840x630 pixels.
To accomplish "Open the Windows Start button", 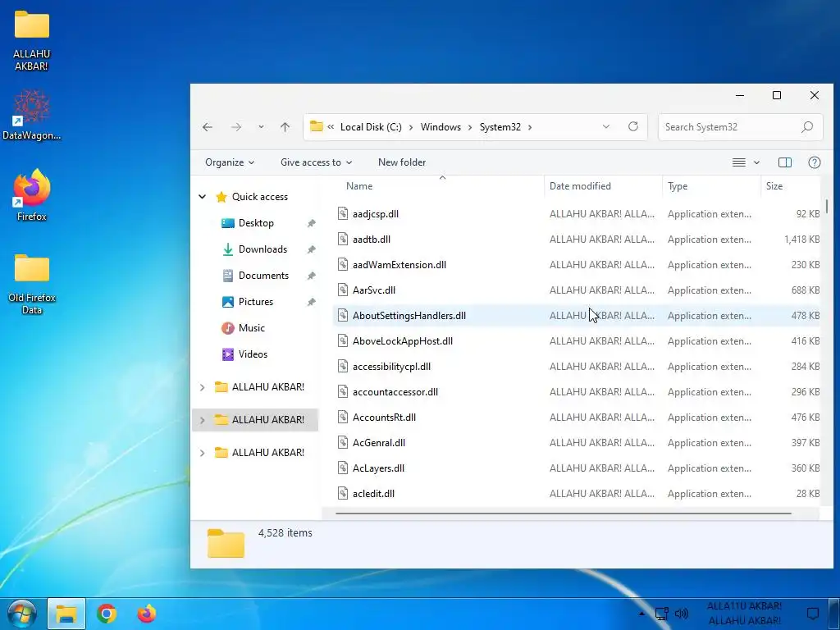I will [21, 614].
